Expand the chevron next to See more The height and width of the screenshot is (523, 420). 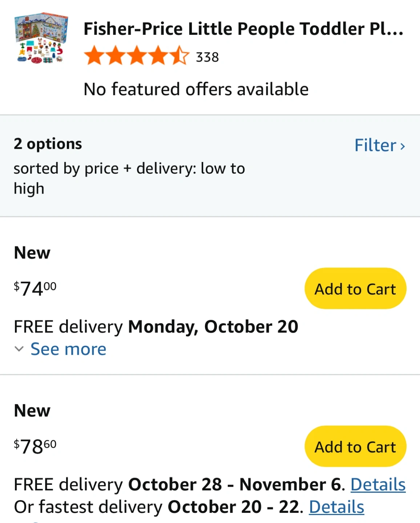19,349
